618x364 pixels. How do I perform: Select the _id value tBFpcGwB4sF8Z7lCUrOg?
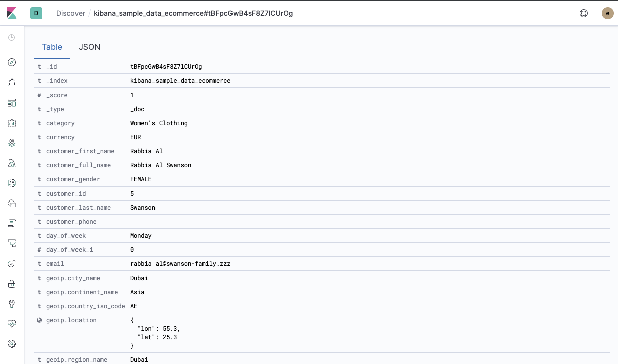click(x=166, y=67)
